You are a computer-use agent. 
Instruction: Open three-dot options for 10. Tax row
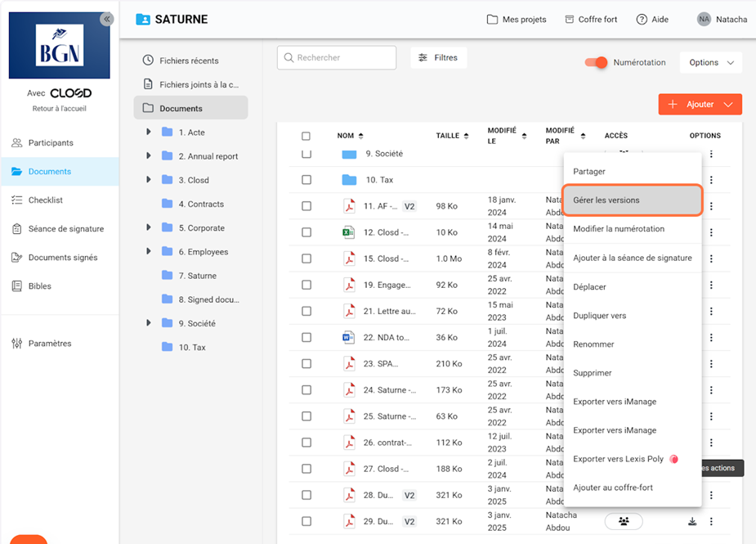point(711,180)
